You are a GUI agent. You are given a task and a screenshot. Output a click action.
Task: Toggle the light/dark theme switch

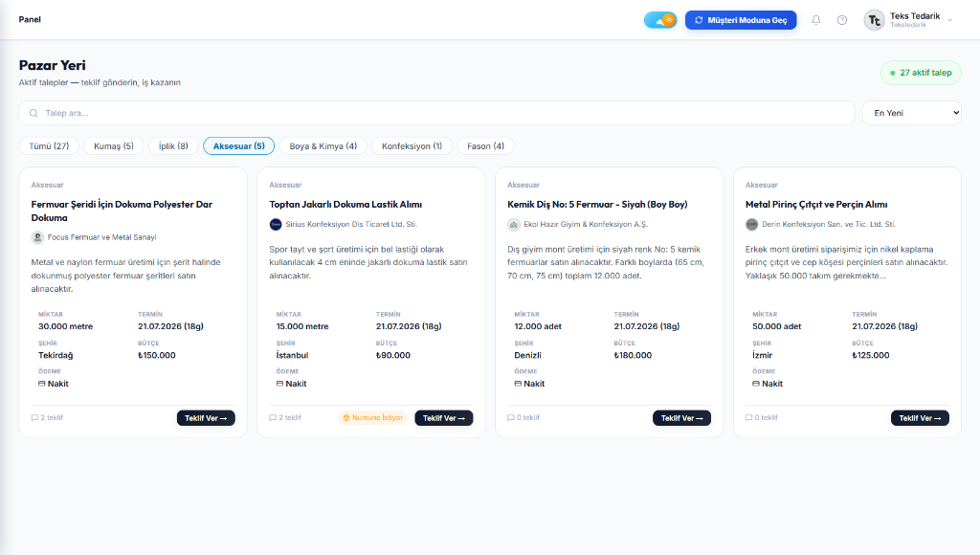click(660, 20)
